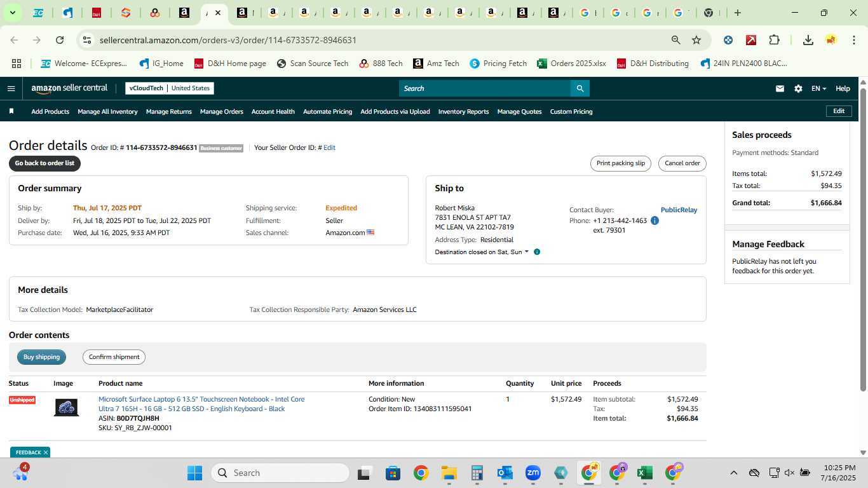Launch Excel from the taskbar
Screen dimensions: 868x488
tap(645, 473)
